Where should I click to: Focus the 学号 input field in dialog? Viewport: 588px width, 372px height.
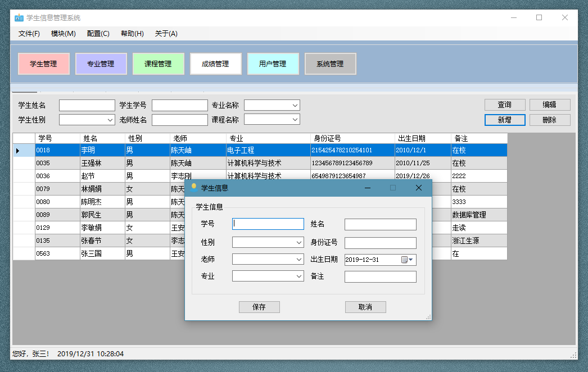(x=268, y=224)
